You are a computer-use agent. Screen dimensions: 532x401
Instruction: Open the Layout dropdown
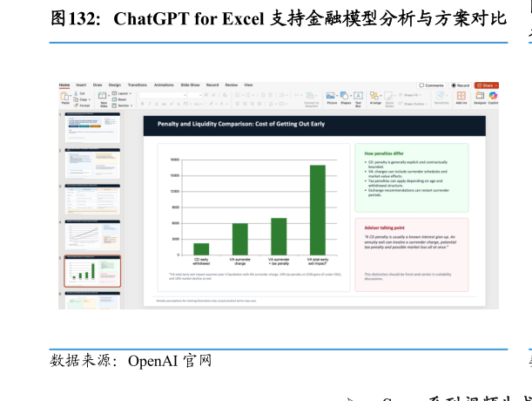[x=122, y=93]
